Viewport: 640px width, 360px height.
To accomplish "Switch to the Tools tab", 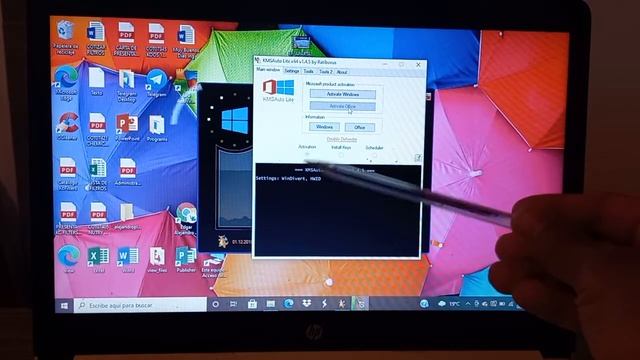I will (x=309, y=71).
